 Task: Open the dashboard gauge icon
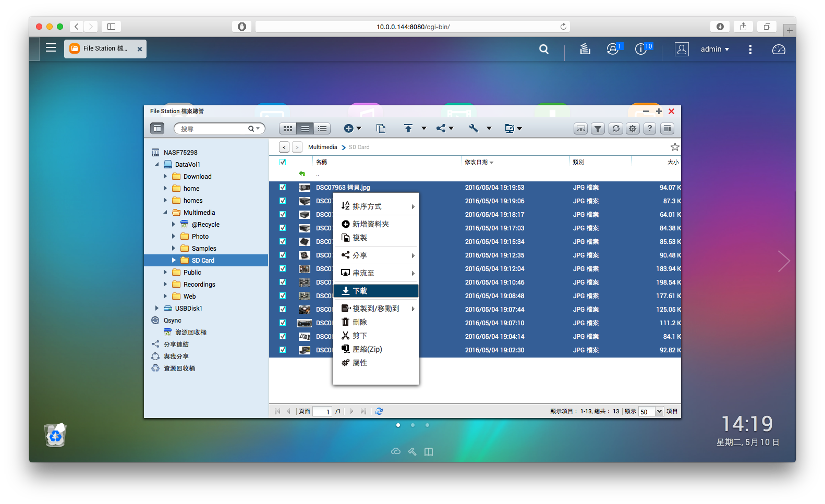pyautogui.click(x=779, y=50)
